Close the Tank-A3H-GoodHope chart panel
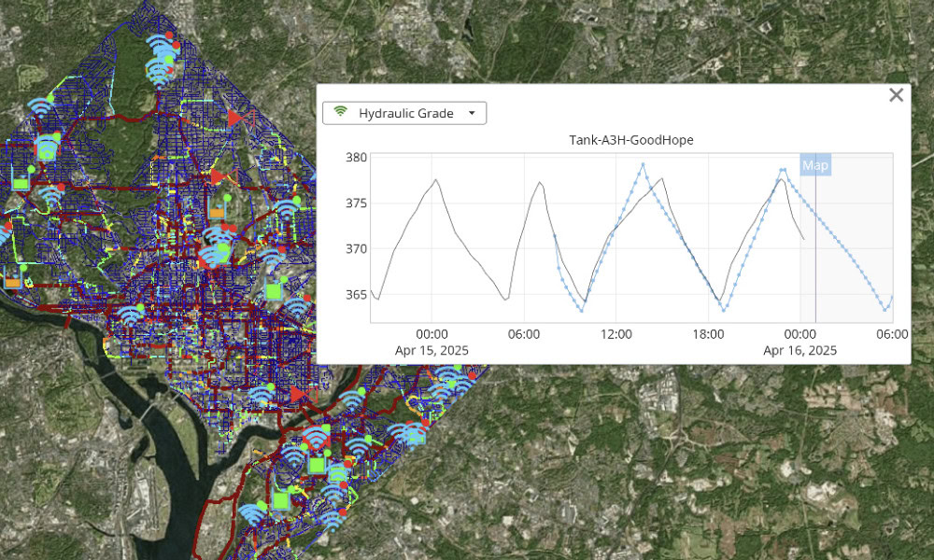Viewport: 934px width, 560px height. (x=896, y=94)
